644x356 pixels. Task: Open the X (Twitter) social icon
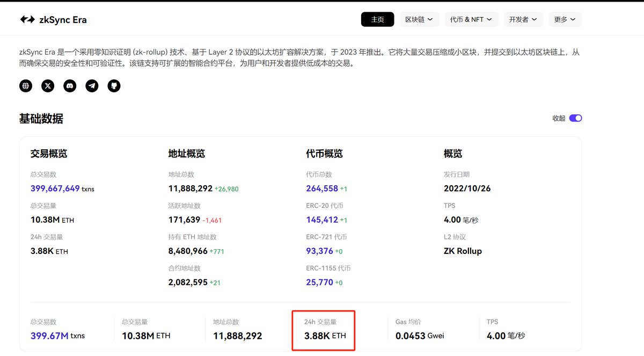pyautogui.click(x=48, y=85)
